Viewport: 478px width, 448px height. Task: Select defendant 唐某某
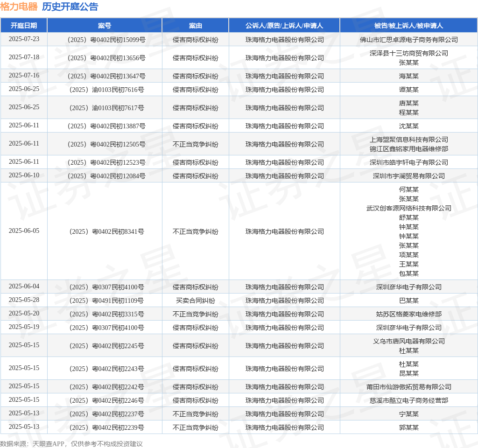point(409,103)
